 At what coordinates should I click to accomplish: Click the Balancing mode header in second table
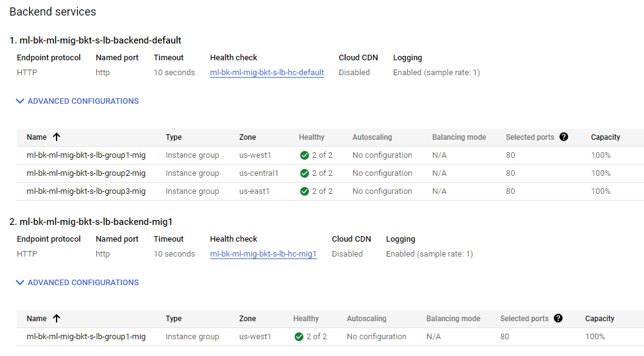click(453, 319)
